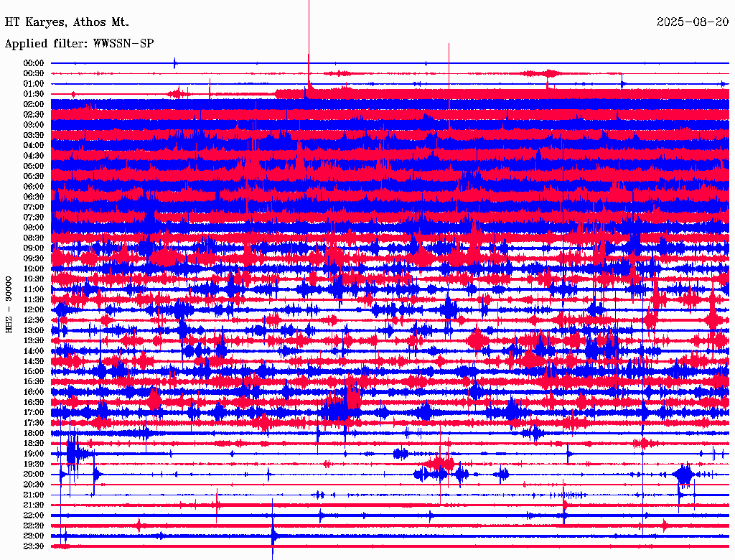Select the 09:00 time row label
This screenshot has width=735, height=560.
coord(34,248)
